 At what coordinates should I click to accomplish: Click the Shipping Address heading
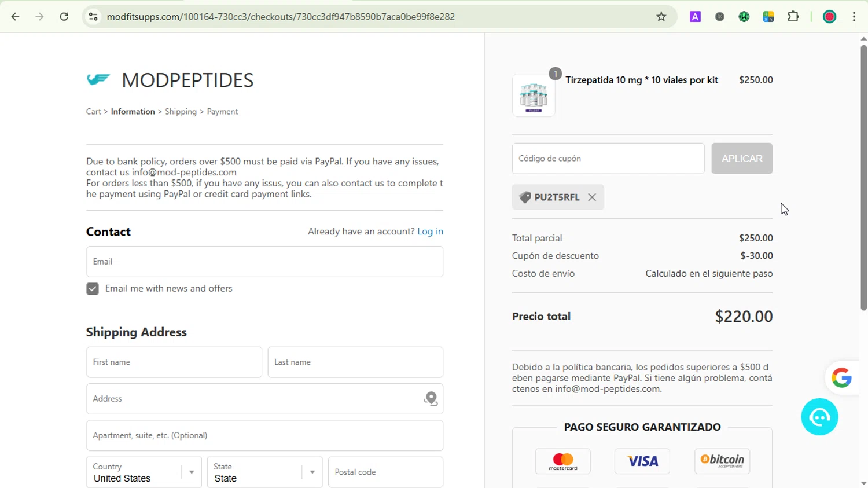pyautogui.click(x=137, y=332)
